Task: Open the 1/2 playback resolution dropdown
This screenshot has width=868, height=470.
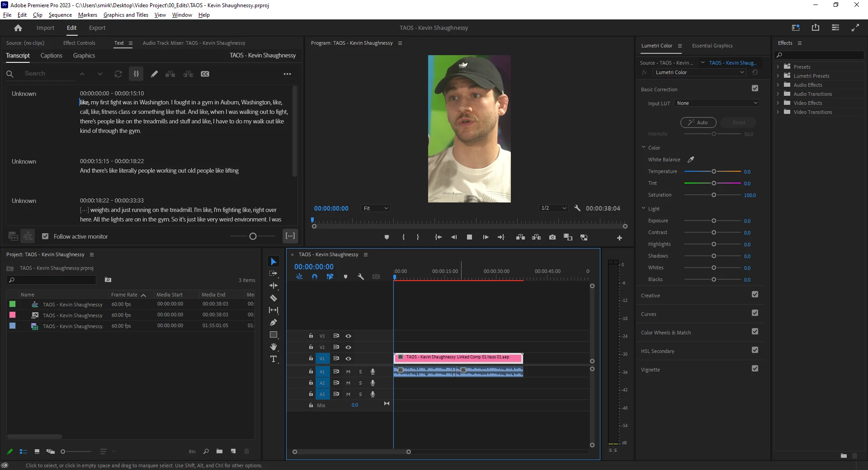Action: pos(553,208)
